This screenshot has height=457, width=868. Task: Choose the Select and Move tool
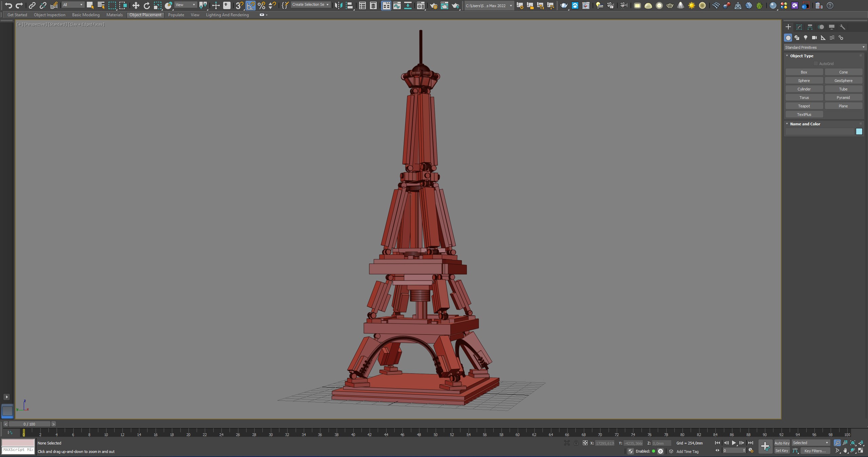tap(136, 5)
